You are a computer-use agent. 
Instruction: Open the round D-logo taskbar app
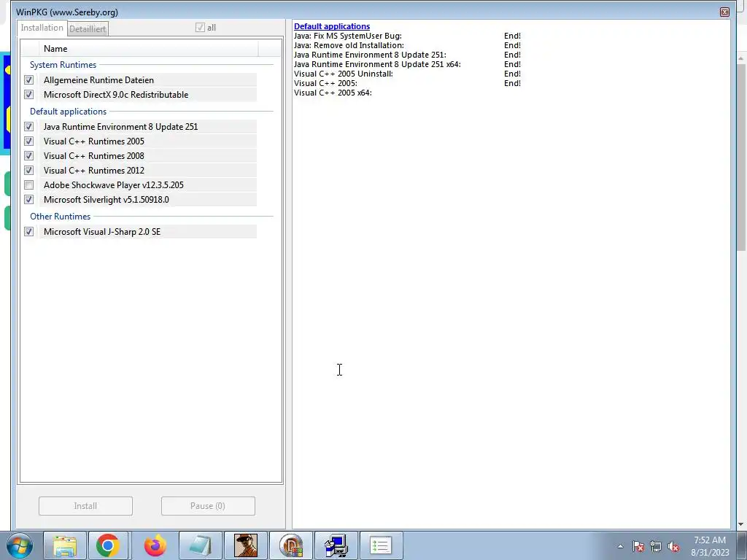(291, 545)
